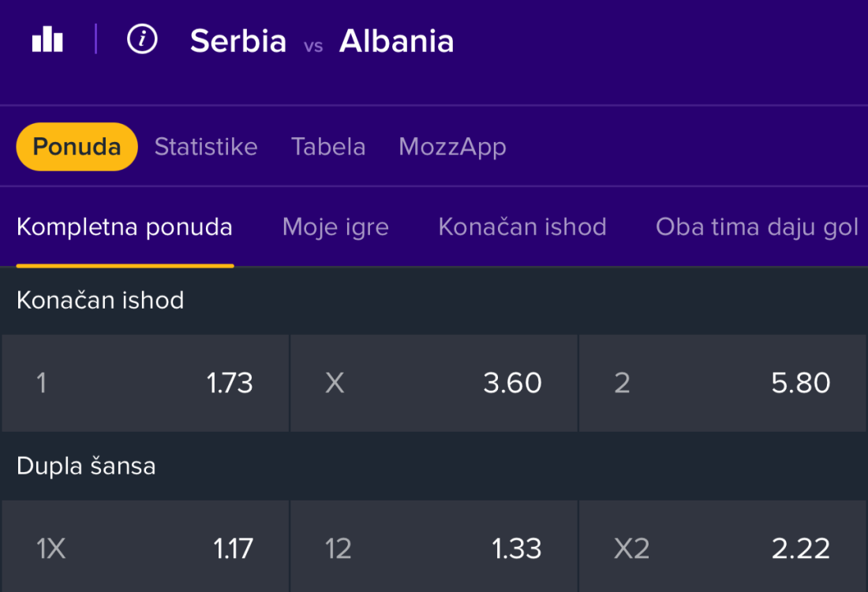Show the Moje igre filter
Image resolution: width=868 pixels, height=592 pixels.
[335, 227]
